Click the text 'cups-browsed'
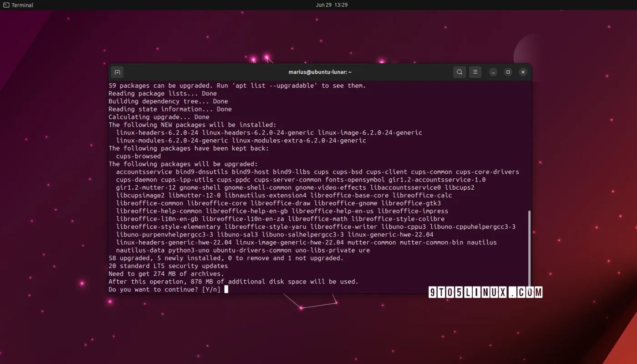This screenshot has width=637, height=364. point(138,156)
